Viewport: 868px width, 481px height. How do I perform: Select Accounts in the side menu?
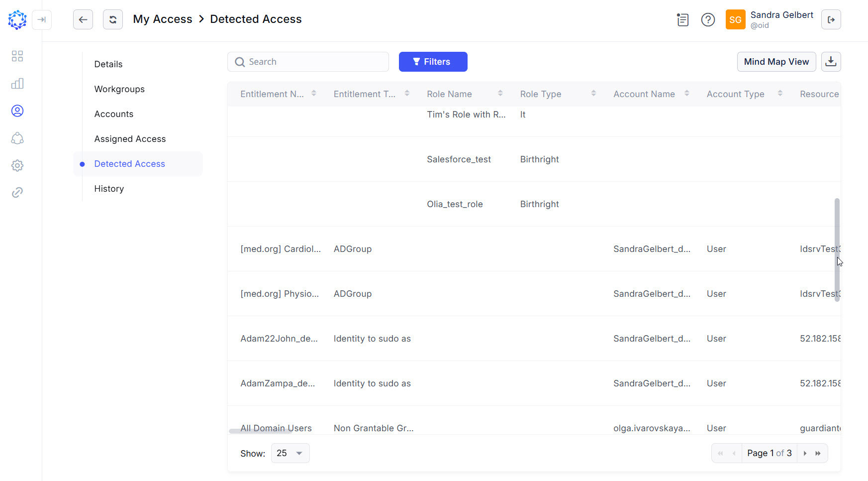(x=114, y=114)
